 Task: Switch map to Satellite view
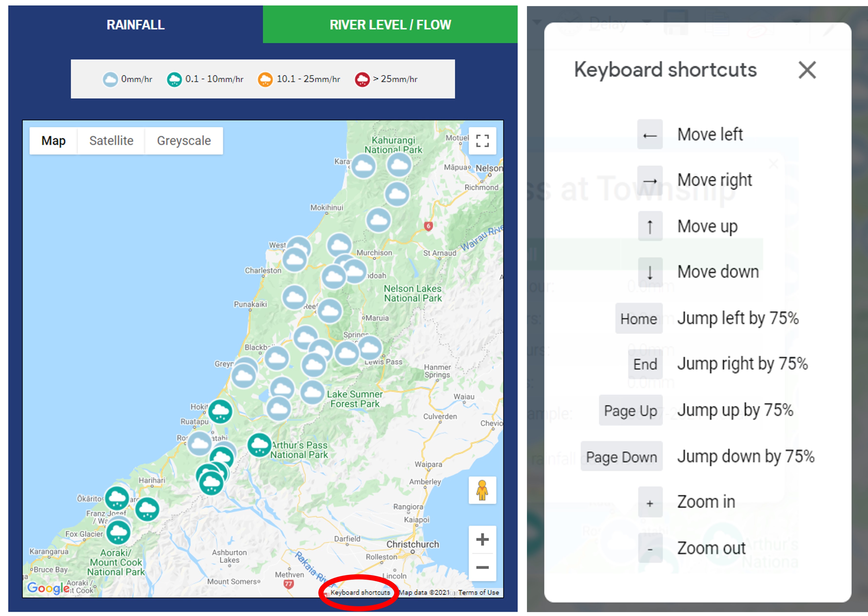(111, 141)
